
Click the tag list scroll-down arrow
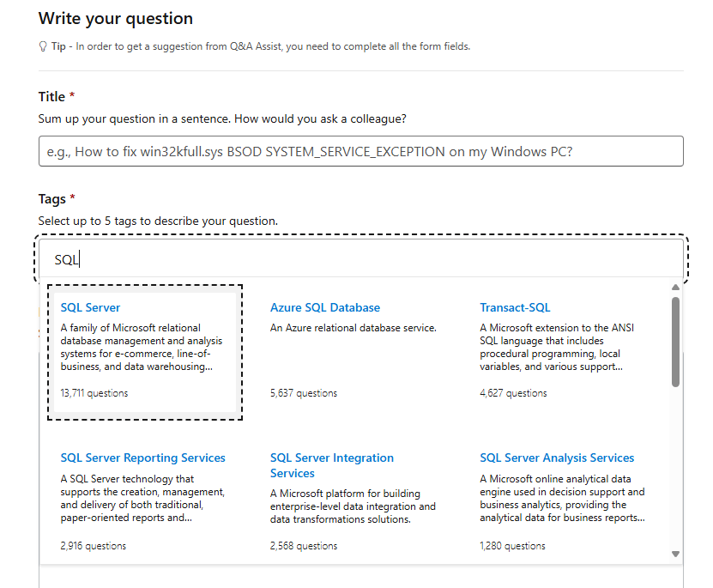point(675,555)
